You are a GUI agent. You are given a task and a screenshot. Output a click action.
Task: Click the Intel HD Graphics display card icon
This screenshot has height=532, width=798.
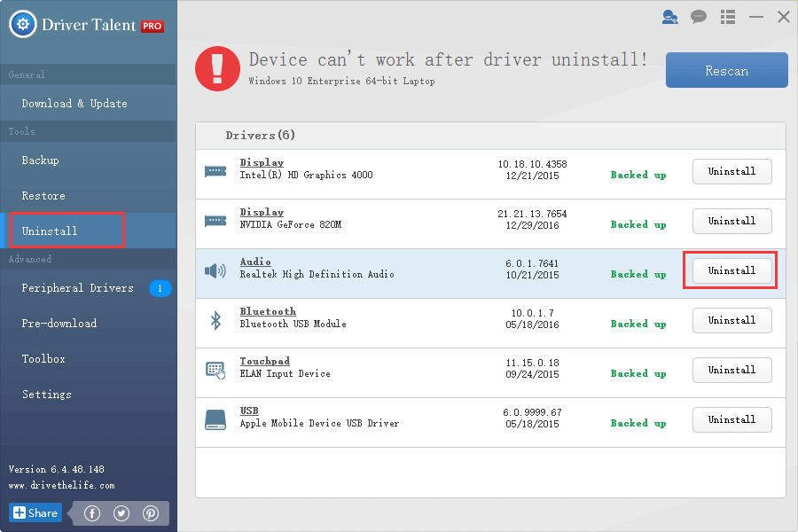(x=215, y=171)
